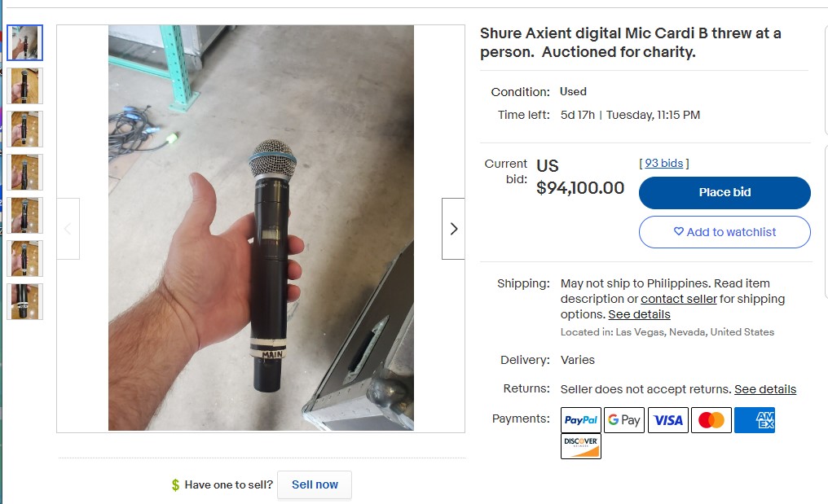The width and height of the screenshot is (828, 504).
Task: Select the Visa card icon
Action: (x=668, y=420)
